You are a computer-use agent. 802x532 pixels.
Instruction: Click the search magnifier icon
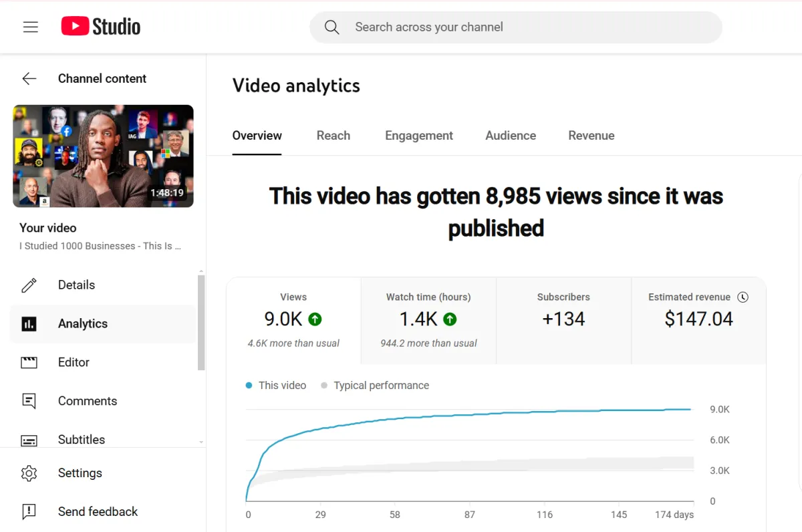coord(332,27)
